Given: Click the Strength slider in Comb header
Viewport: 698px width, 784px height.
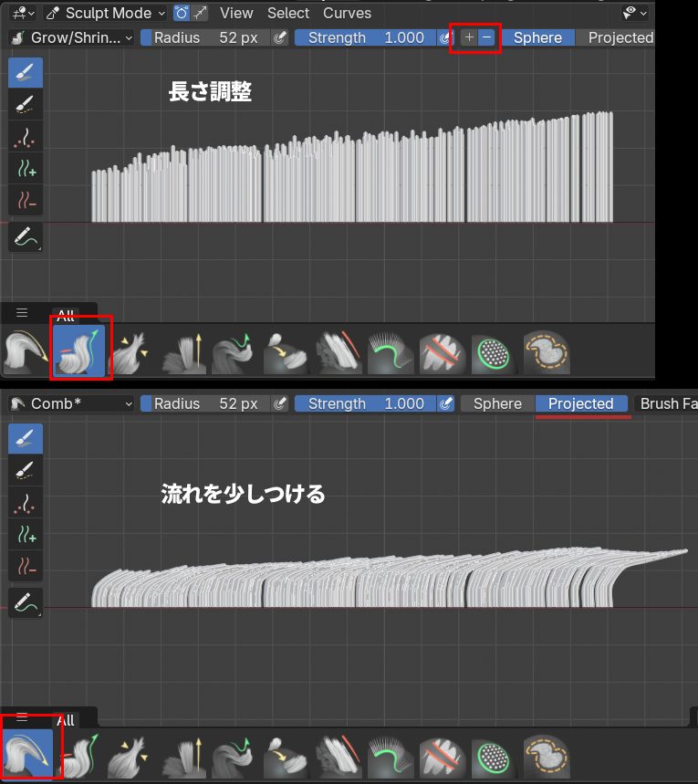Looking at the screenshot, I should click(365, 403).
